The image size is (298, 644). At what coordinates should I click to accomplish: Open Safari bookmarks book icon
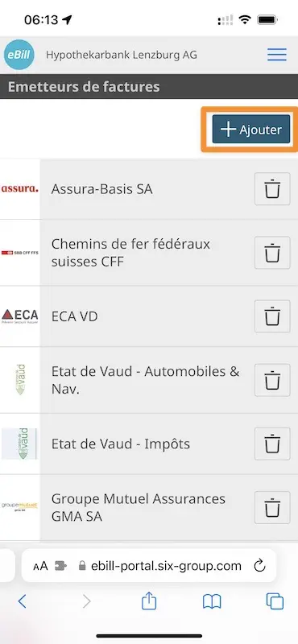212,601
